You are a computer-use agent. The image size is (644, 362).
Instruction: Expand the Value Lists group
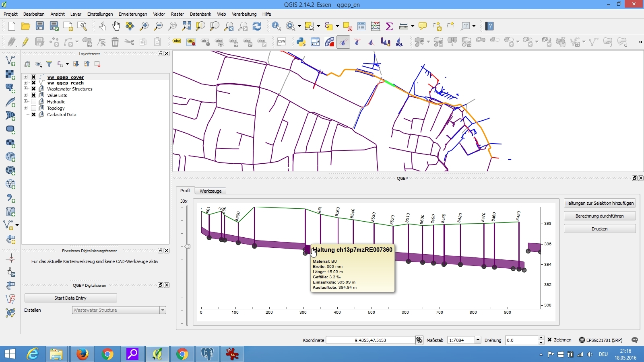(26, 95)
